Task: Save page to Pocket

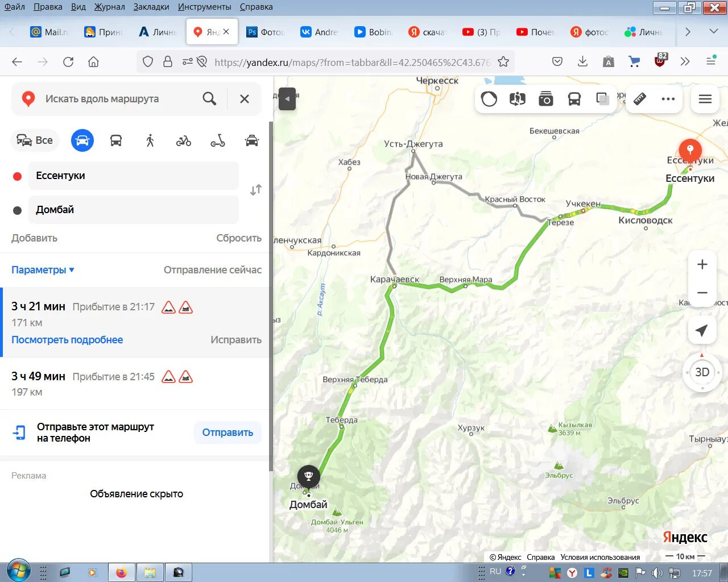Action: click(557, 61)
